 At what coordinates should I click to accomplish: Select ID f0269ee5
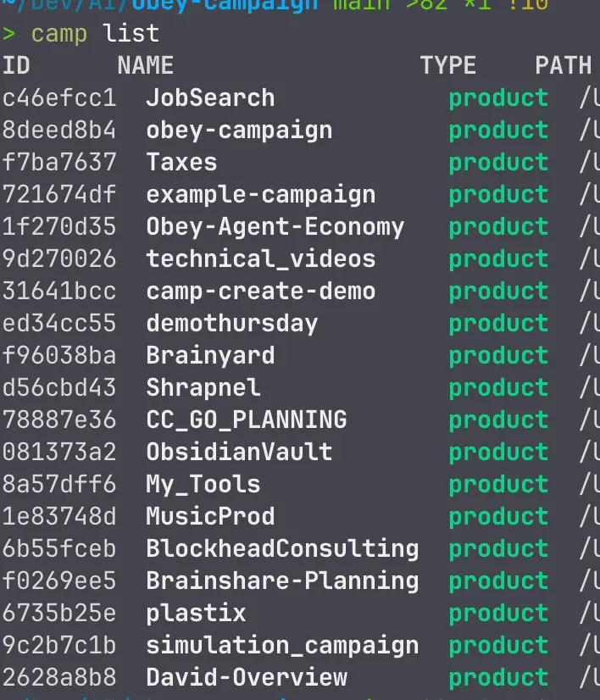click(x=59, y=581)
